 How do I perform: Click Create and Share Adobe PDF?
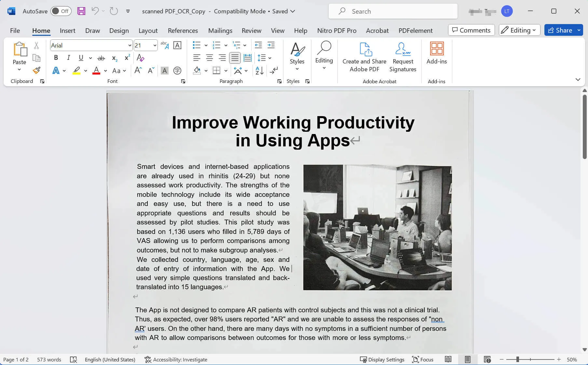point(364,57)
